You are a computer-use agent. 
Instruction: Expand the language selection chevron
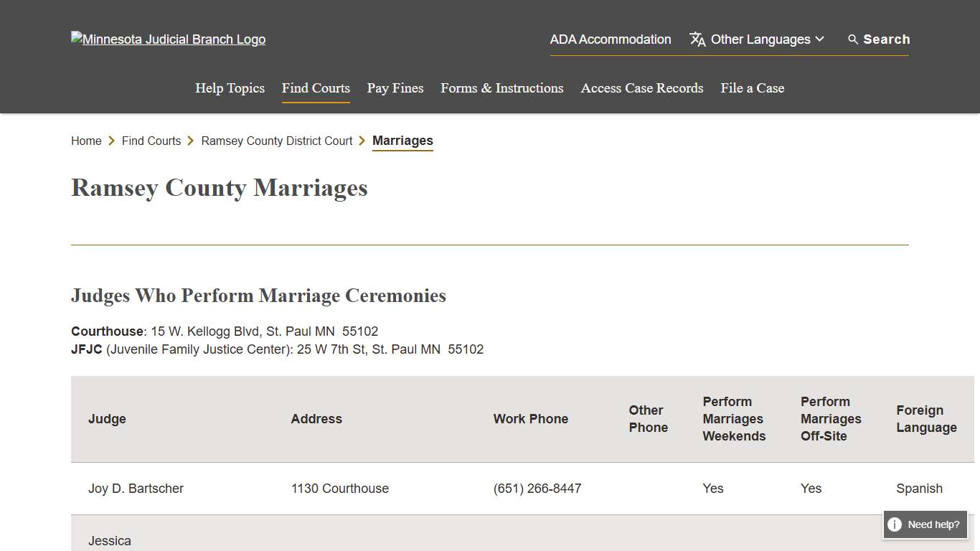820,39
